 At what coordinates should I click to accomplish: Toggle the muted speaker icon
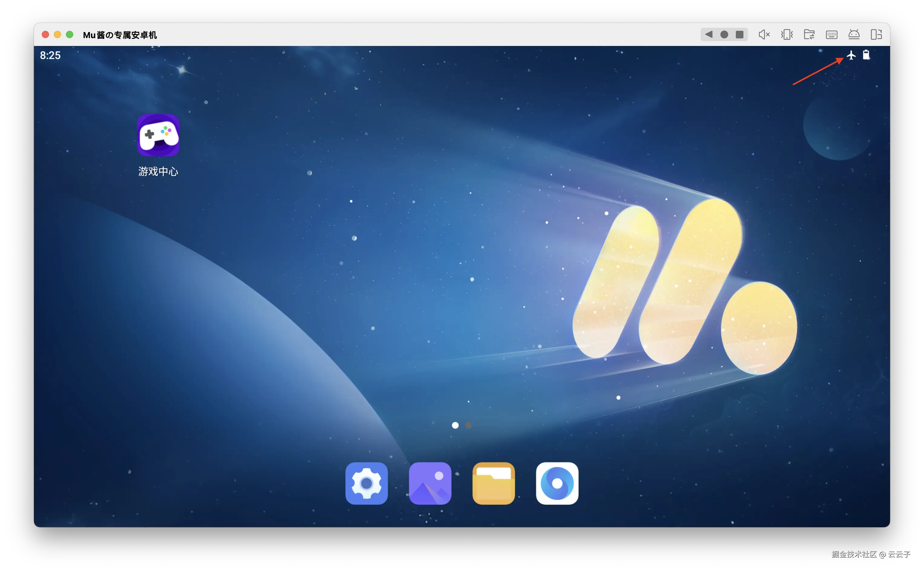tap(764, 34)
